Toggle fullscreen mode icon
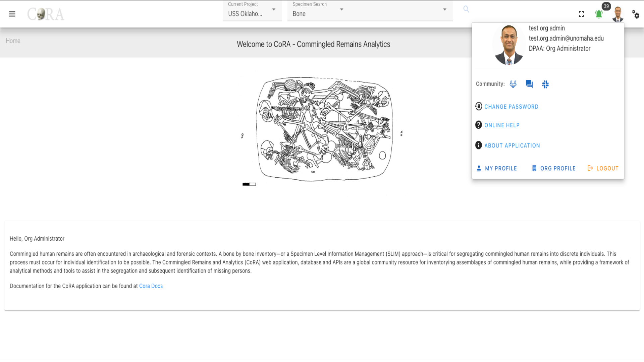The image size is (644, 362). pyautogui.click(x=581, y=14)
